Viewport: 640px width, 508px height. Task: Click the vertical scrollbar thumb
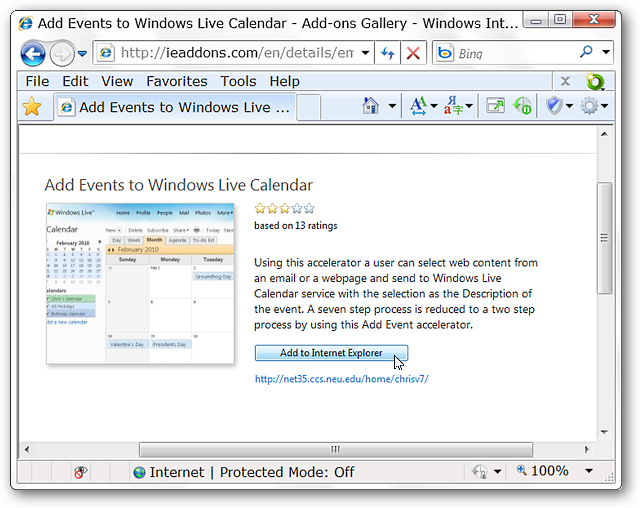[x=604, y=238]
